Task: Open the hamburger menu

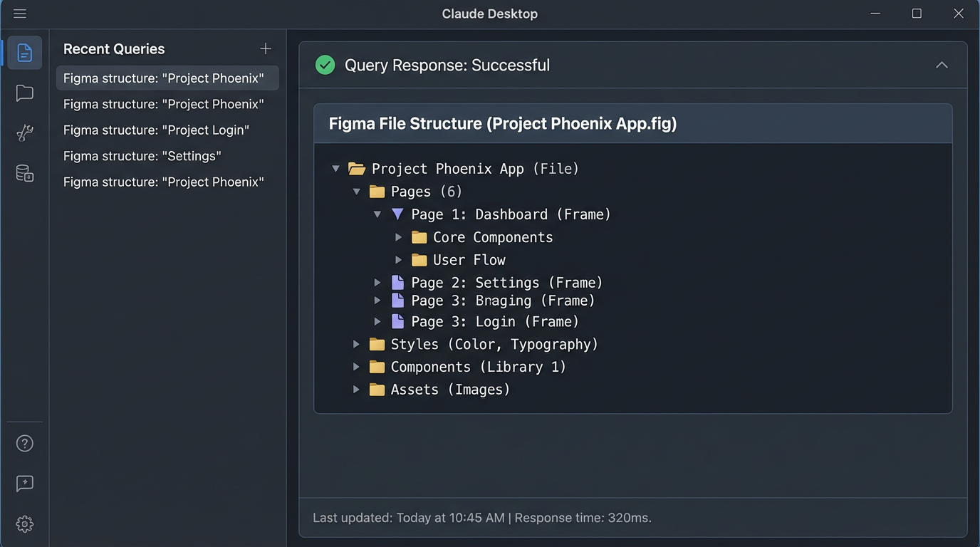Action: (19, 13)
